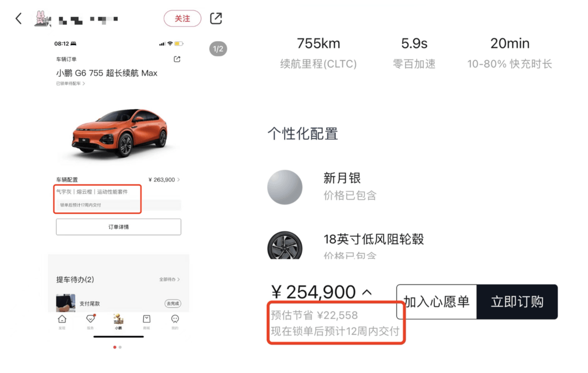Image resolution: width=588 pixels, height=373 pixels.
Task: Expand the ¥263,900 车辆配置 chevron
Action: pos(179,180)
